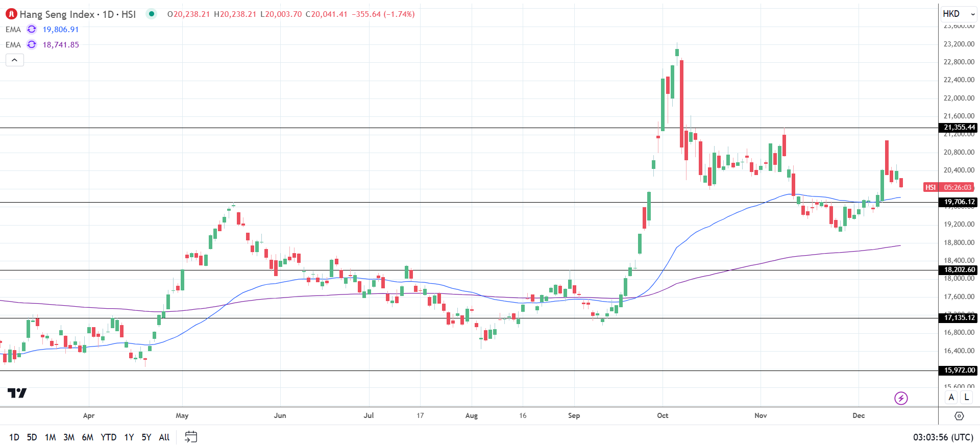980x445 pixels.
Task: Click the 18,202.60 horizontal line price label
Action: point(958,270)
